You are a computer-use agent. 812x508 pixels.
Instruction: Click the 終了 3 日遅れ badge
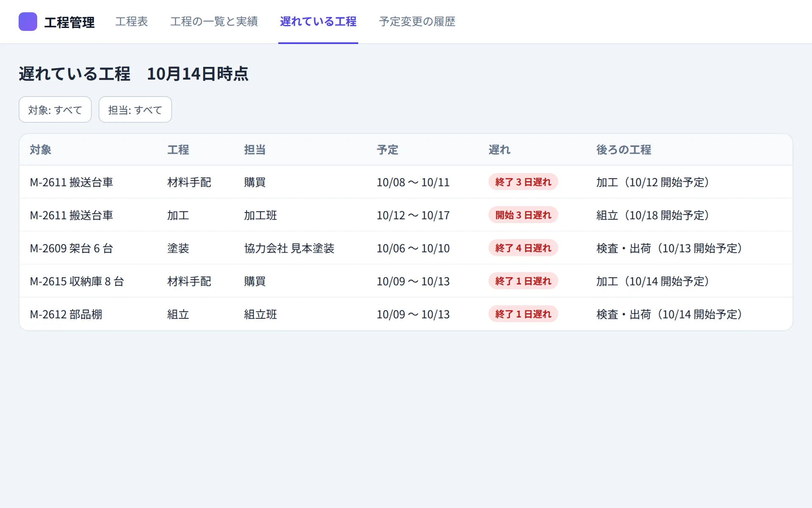pos(523,182)
